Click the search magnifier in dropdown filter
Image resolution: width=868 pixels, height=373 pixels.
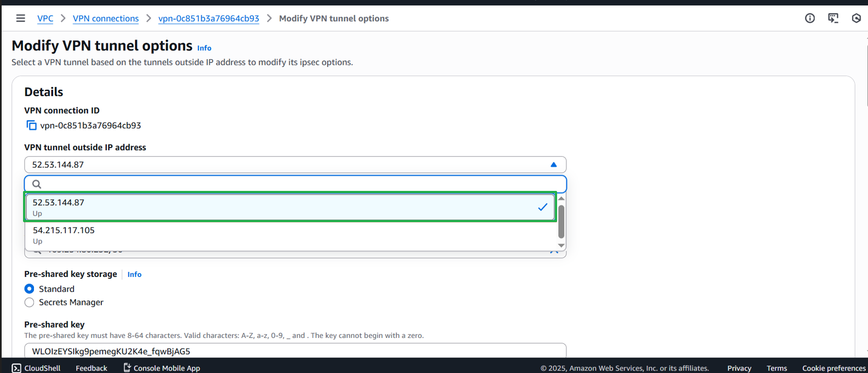pos(37,184)
